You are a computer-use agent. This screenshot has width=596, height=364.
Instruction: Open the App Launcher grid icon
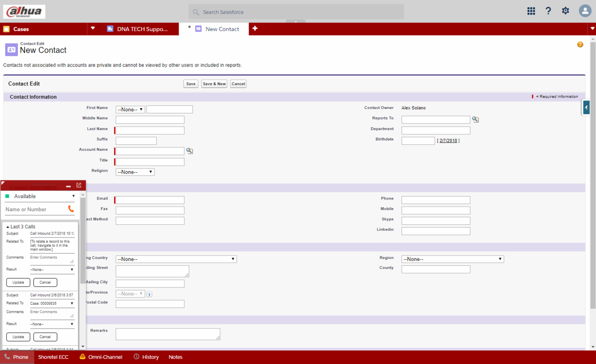(x=531, y=11)
